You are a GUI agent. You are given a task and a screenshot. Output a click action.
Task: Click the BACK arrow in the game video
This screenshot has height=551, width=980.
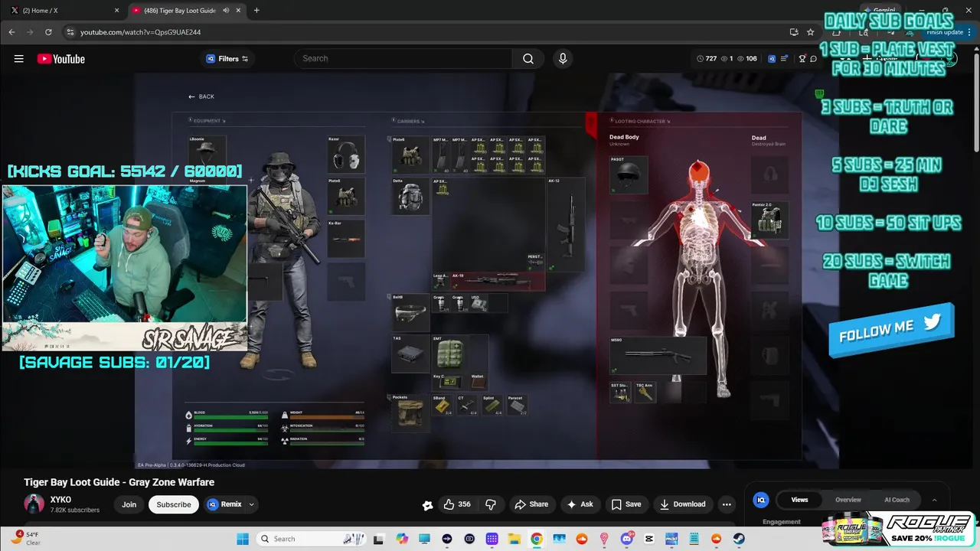[201, 96]
